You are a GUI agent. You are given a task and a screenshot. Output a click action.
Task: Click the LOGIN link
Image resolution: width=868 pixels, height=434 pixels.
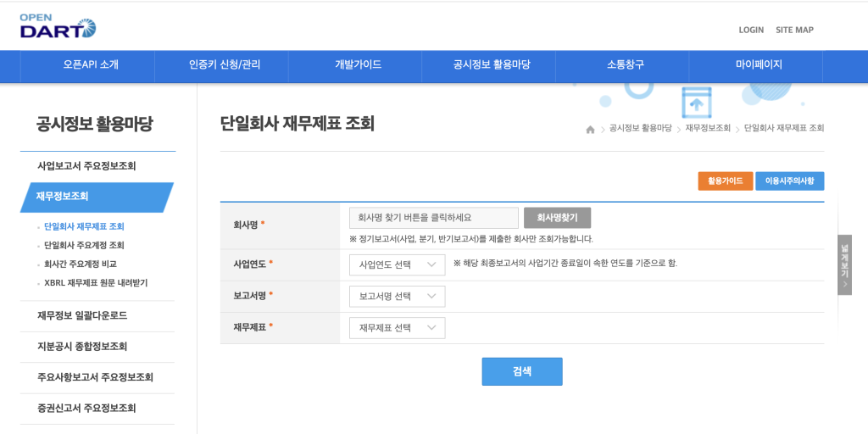(751, 30)
